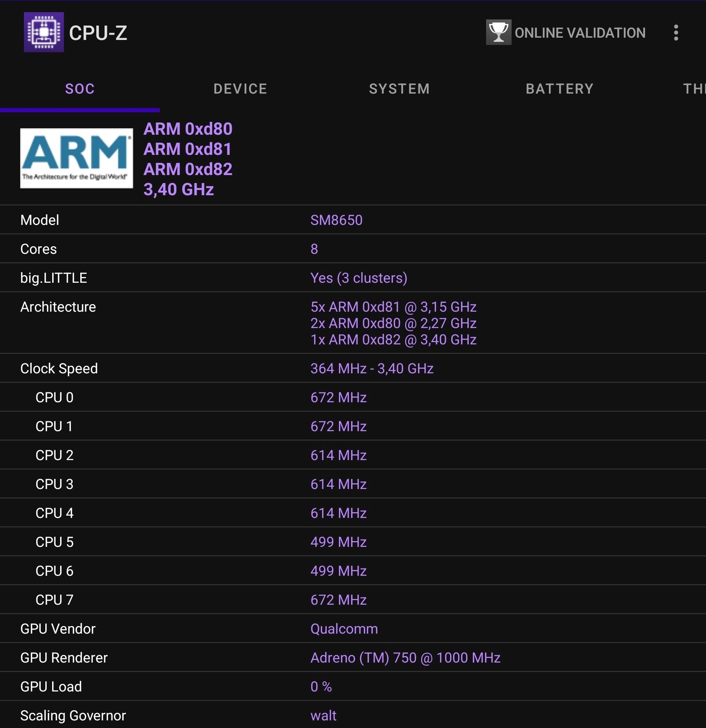Viewport: 706px width, 728px height.
Task: Select the BATTERY tab
Action: tap(560, 89)
